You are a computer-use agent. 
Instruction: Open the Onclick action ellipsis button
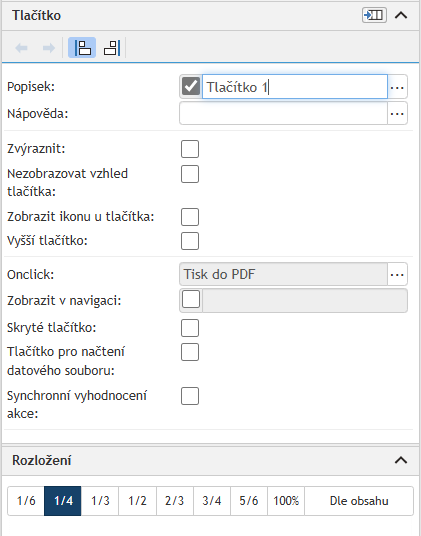397,274
